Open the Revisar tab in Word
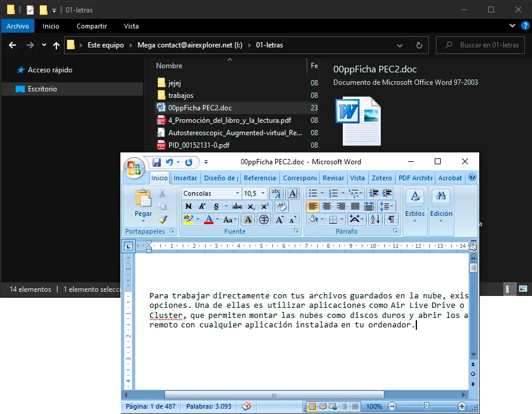532x414 pixels. (x=333, y=178)
